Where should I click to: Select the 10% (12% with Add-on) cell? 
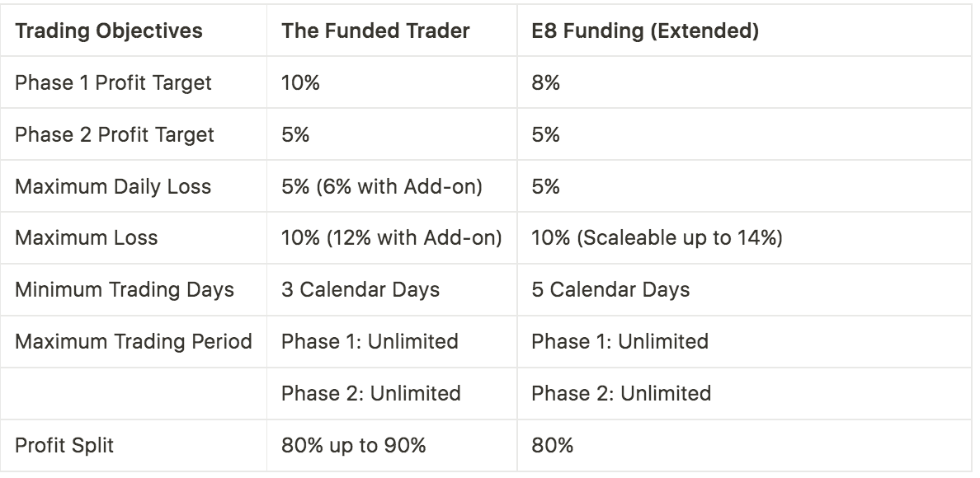(x=391, y=237)
